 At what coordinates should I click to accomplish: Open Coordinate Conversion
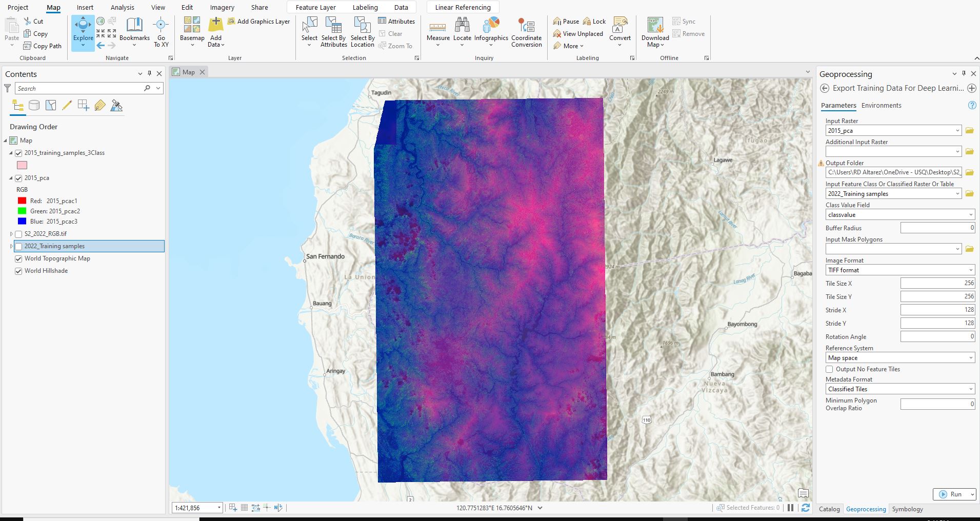coord(526,31)
